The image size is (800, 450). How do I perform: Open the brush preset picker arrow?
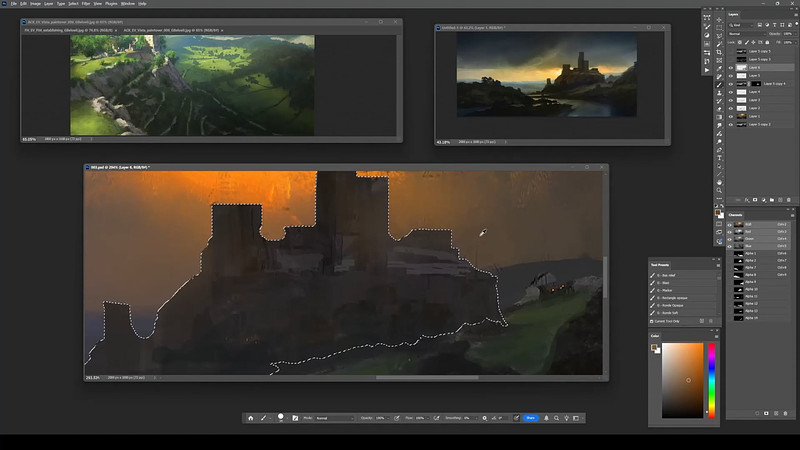point(287,418)
